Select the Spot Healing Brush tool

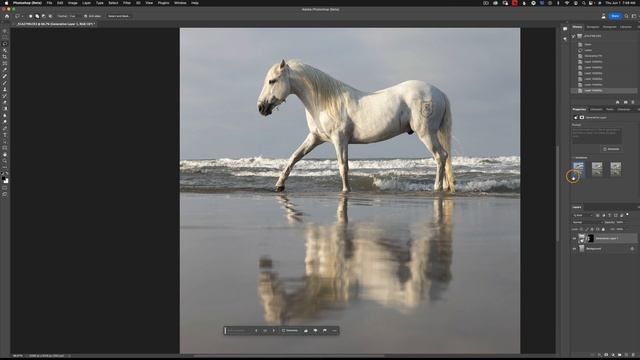point(5,76)
